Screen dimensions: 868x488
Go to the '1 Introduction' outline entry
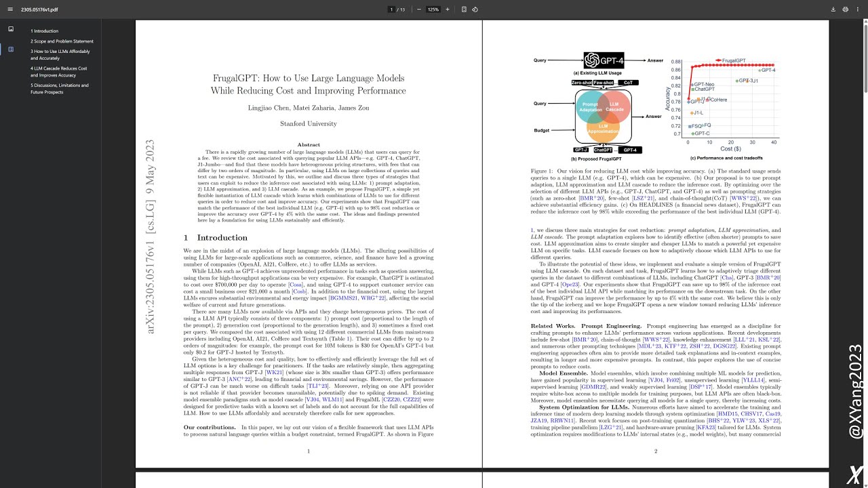[45, 31]
